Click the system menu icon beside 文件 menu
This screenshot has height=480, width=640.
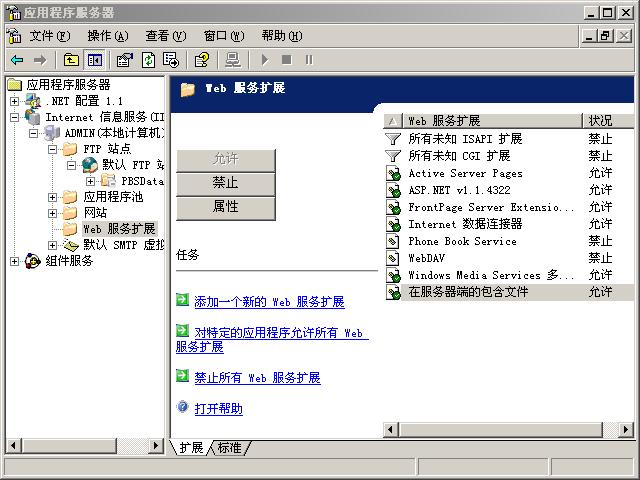14,36
